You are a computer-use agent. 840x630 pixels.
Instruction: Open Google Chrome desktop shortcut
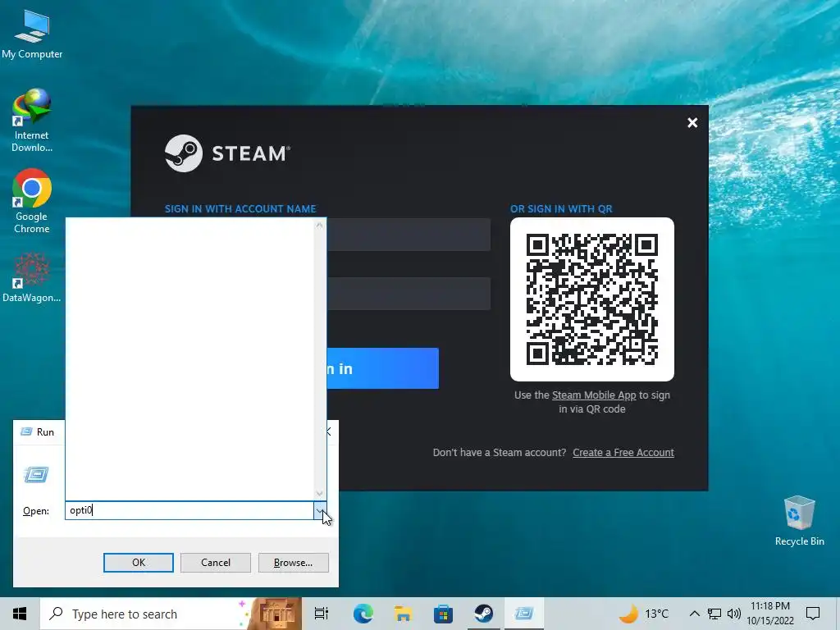(32, 202)
